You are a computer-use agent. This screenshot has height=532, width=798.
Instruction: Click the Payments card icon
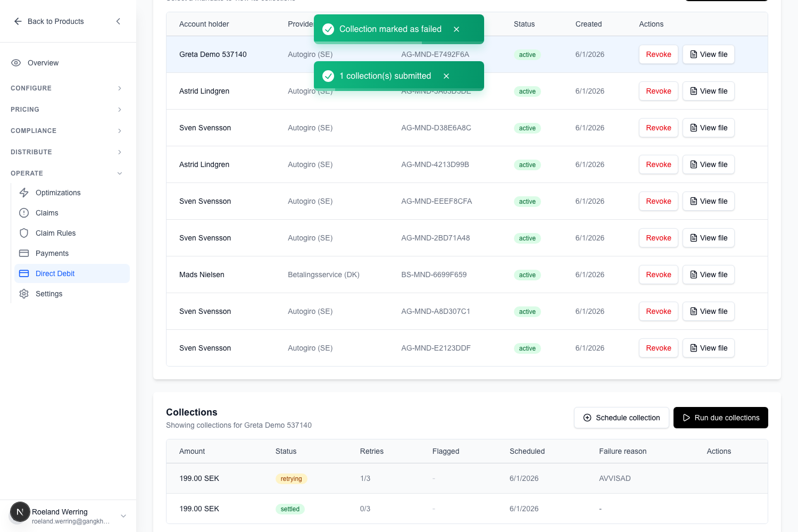[x=24, y=253]
